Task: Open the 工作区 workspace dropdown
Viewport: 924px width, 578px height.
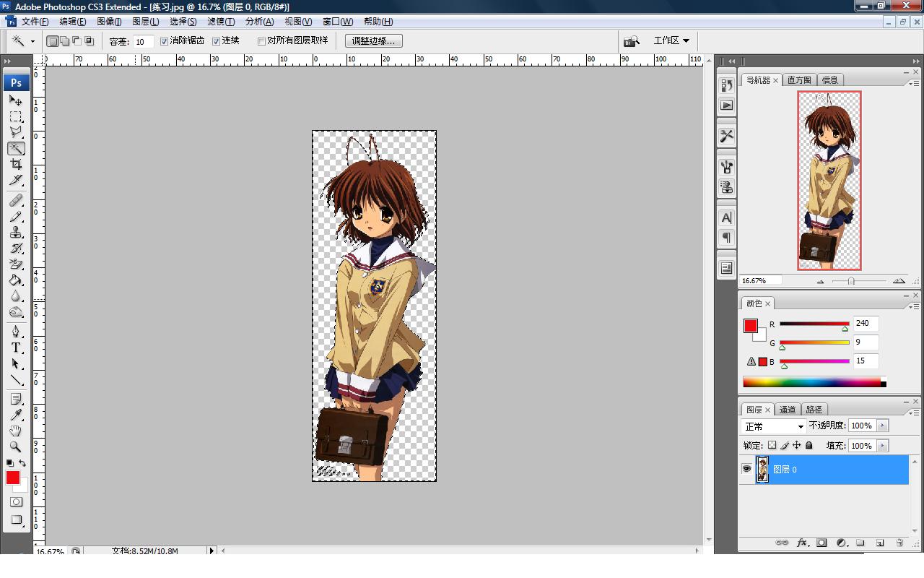Action: (671, 40)
